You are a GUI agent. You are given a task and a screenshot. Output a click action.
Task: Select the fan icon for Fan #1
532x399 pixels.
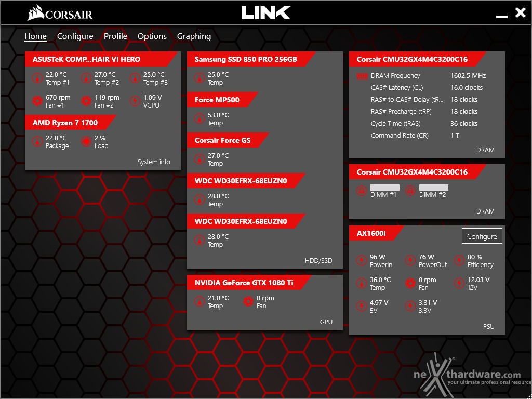37,101
